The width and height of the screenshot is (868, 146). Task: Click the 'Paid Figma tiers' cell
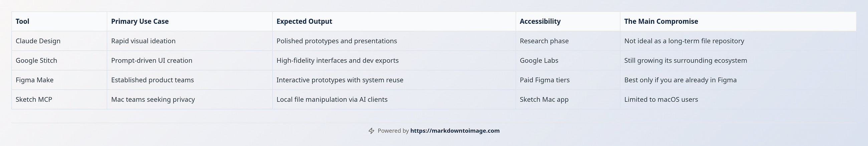point(568,80)
